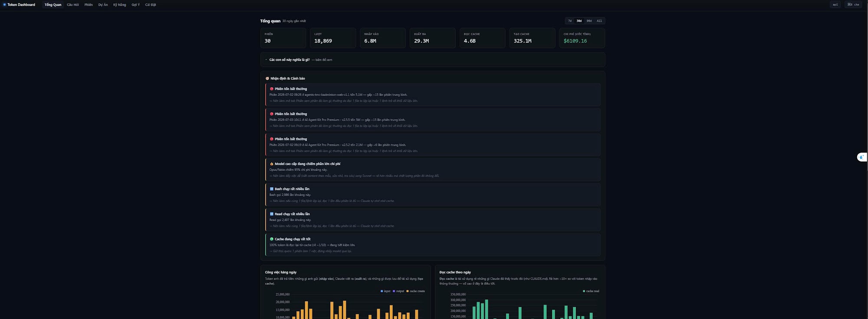Viewport: 868px width, 319px height.
Task: Click the Đọc cache card showing 4.6B
Action: point(482,38)
